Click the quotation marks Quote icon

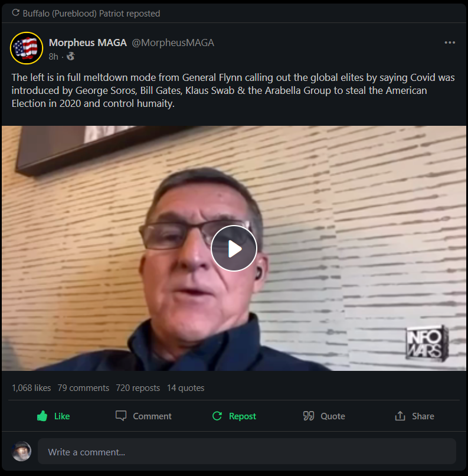click(x=309, y=416)
